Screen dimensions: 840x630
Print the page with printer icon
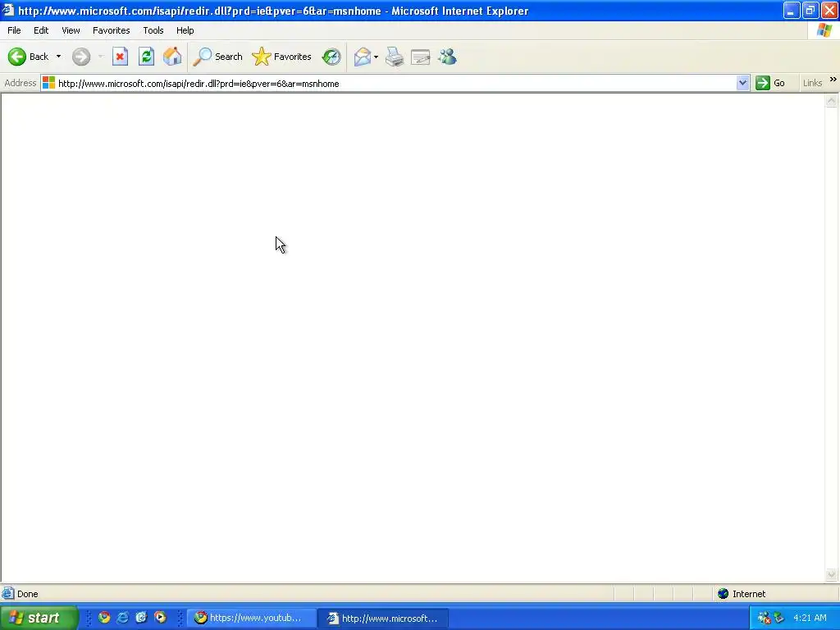point(395,57)
